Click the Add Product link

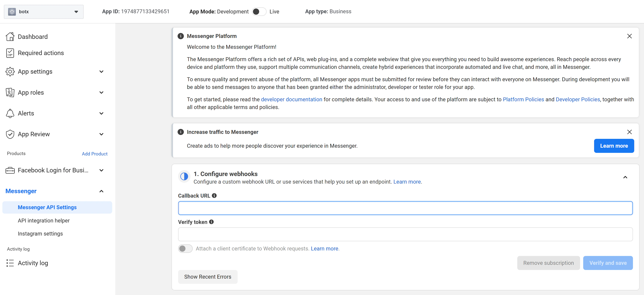[95, 154]
